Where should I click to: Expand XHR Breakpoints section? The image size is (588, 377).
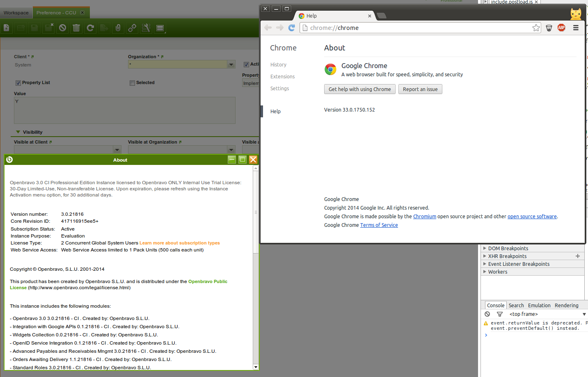pos(485,256)
